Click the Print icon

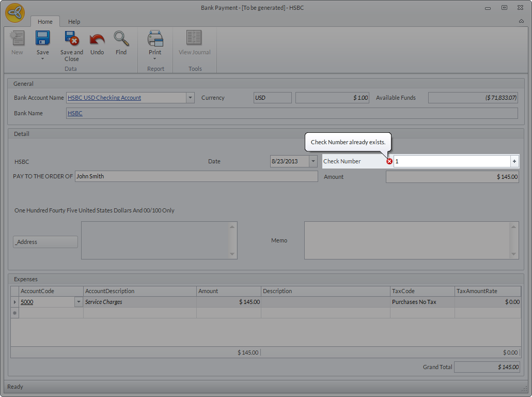point(155,39)
